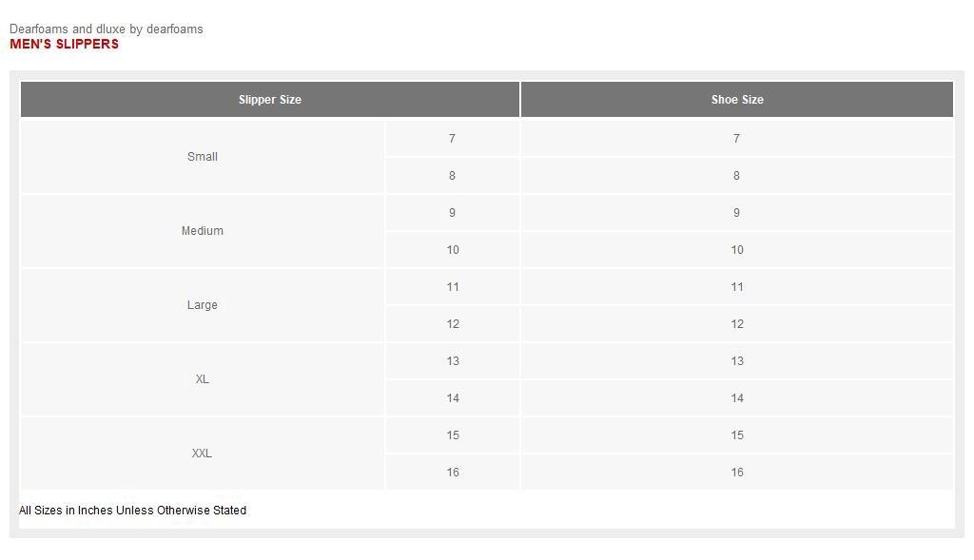Viewport: 974px width, 560px height.
Task: Pick 12 in the Shoe Size column
Action: click(737, 324)
